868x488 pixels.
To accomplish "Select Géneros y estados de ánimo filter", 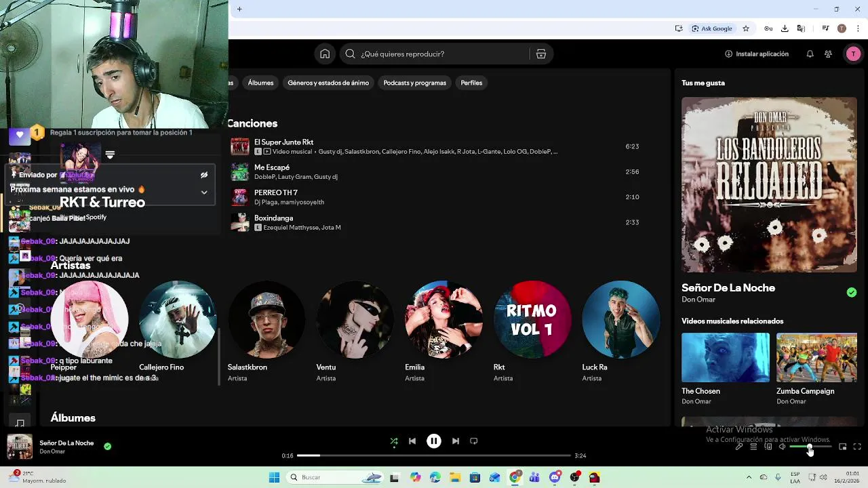I will (x=328, y=83).
